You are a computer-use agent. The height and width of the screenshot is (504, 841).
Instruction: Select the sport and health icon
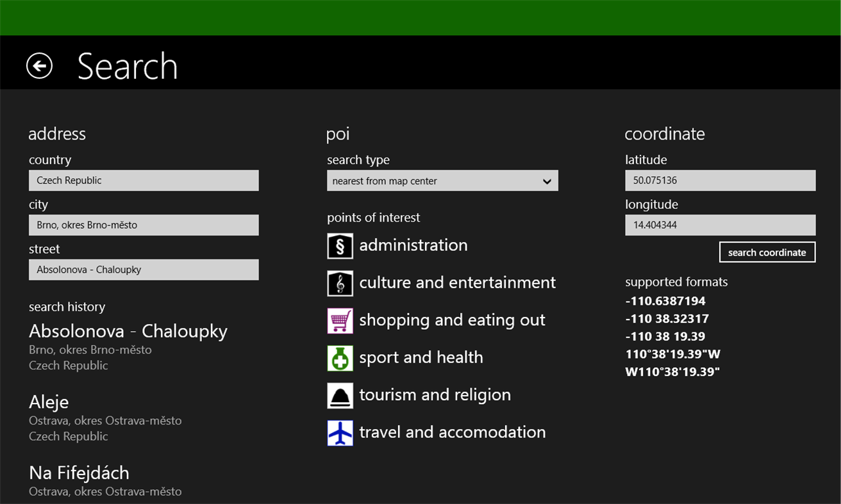pos(340,358)
